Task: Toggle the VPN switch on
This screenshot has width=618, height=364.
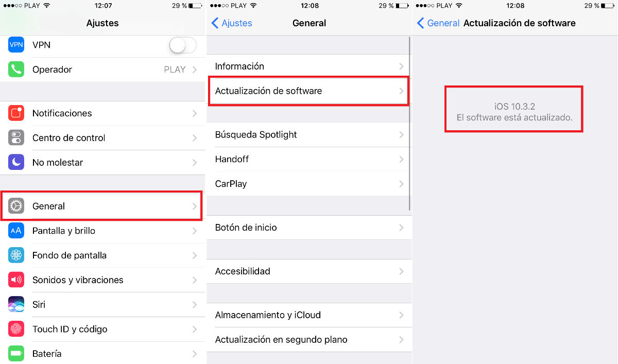Action: pos(183,45)
